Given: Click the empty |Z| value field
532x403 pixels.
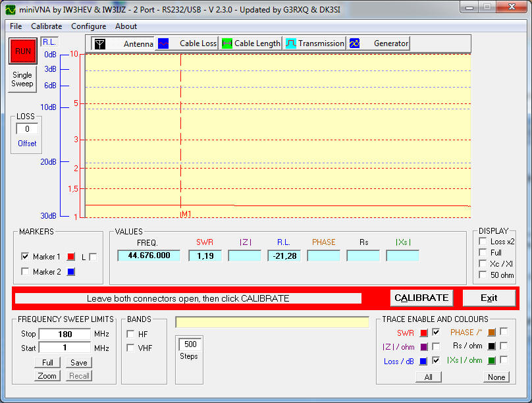Looking at the screenshot, I should tap(245, 255).
